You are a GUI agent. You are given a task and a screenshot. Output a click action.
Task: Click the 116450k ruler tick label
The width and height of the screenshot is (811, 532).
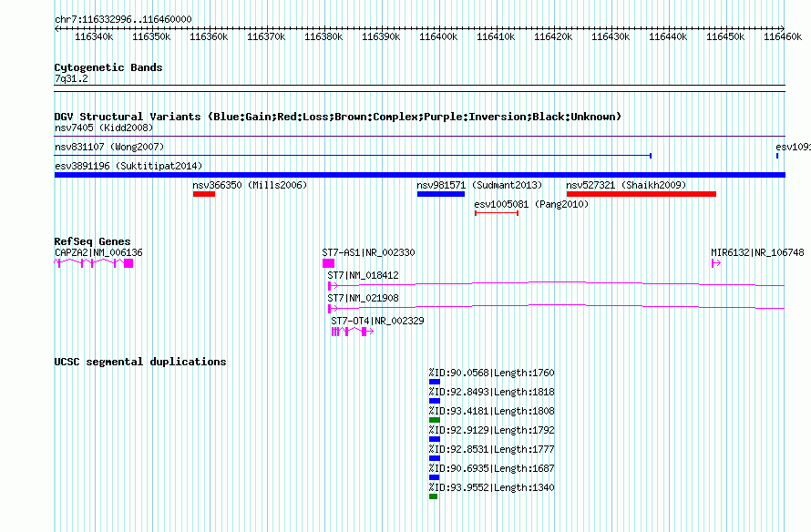click(725, 37)
